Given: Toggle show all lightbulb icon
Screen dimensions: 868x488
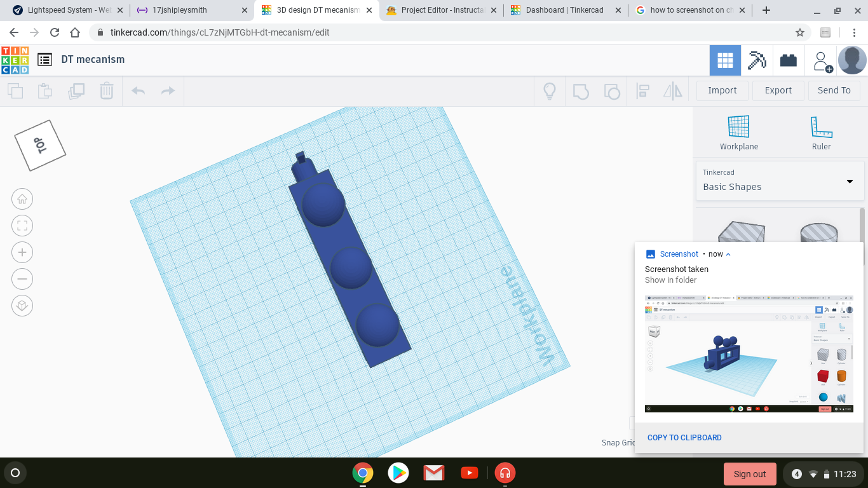Looking at the screenshot, I should tap(550, 91).
